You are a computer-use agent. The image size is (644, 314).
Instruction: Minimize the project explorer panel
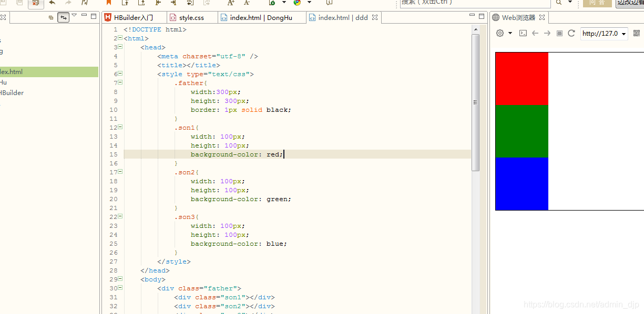point(84,16)
